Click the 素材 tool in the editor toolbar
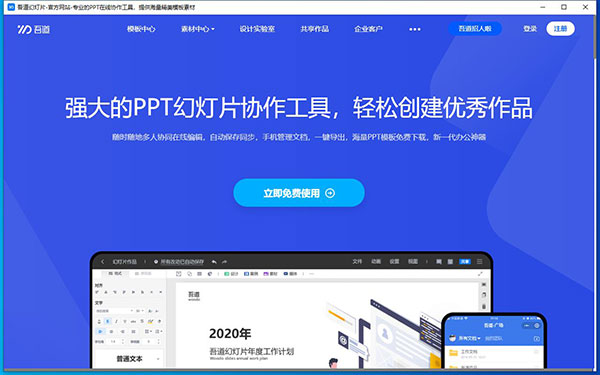Screen dimensions: 600x375 (271, 274)
